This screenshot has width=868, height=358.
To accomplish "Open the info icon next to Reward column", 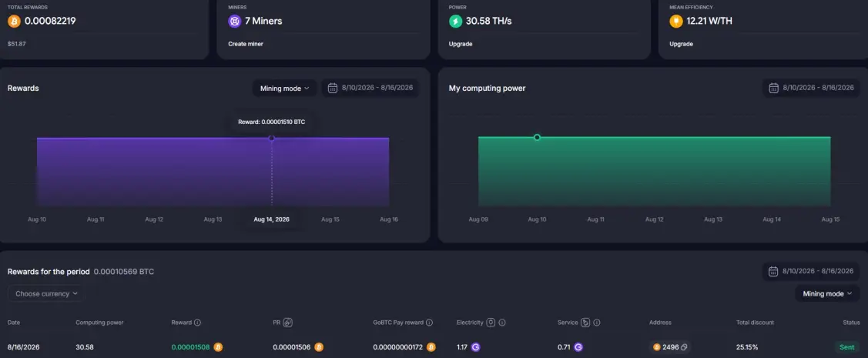I will 198,323.
